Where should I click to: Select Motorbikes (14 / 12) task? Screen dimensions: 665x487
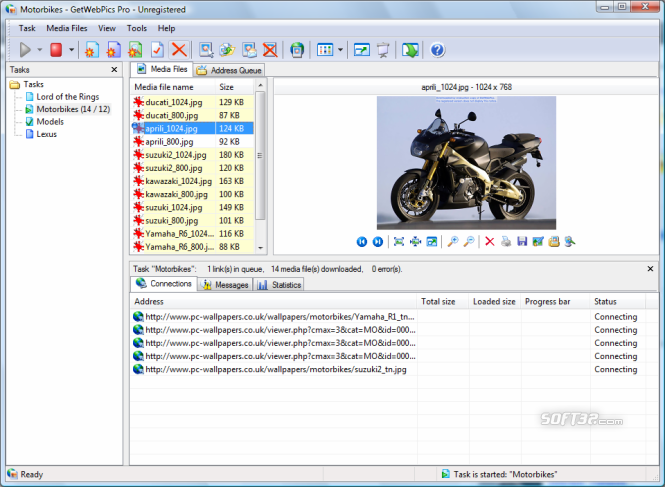point(73,109)
